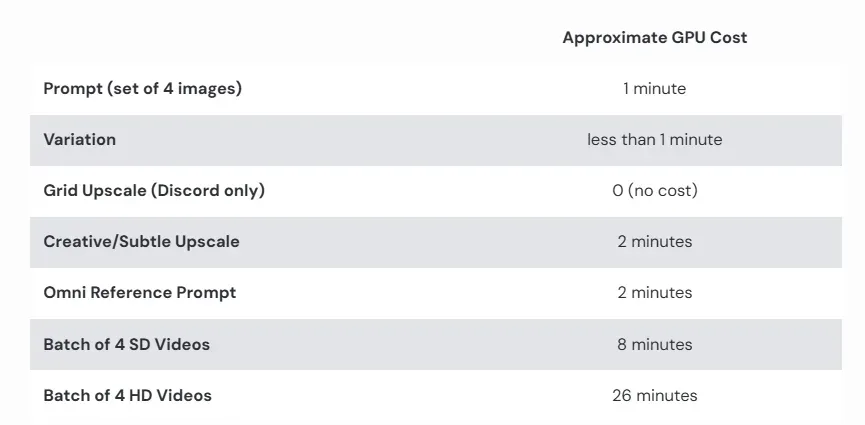Select the Batch of 4 HD Videos label

tap(127, 395)
